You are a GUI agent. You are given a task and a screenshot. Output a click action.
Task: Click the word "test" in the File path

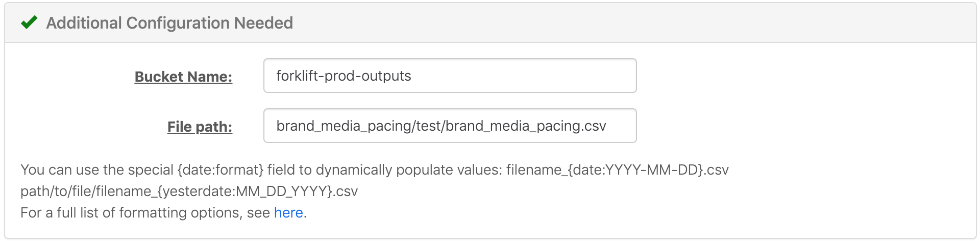[x=428, y=126]
